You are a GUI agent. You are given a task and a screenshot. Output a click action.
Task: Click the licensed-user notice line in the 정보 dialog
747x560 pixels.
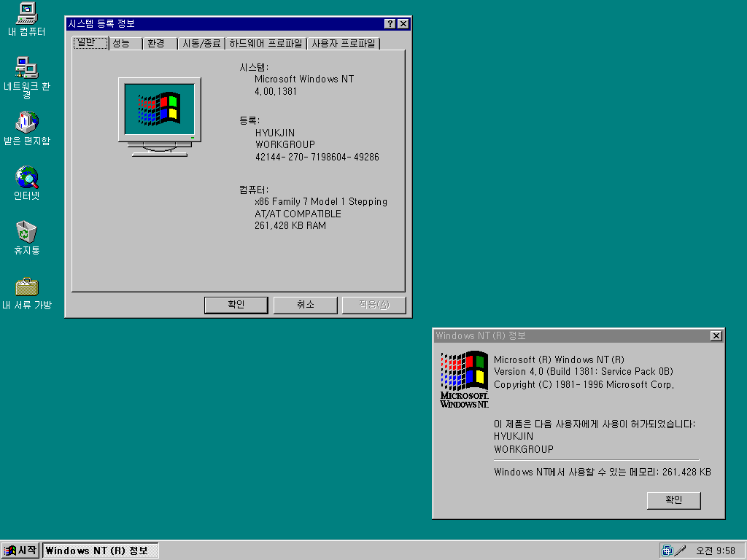coord(594,424)
